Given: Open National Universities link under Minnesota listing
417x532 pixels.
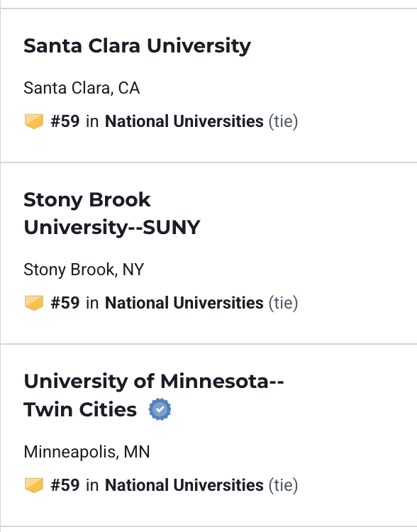Looking at the screenshot, I should click(x=184, y=485).
